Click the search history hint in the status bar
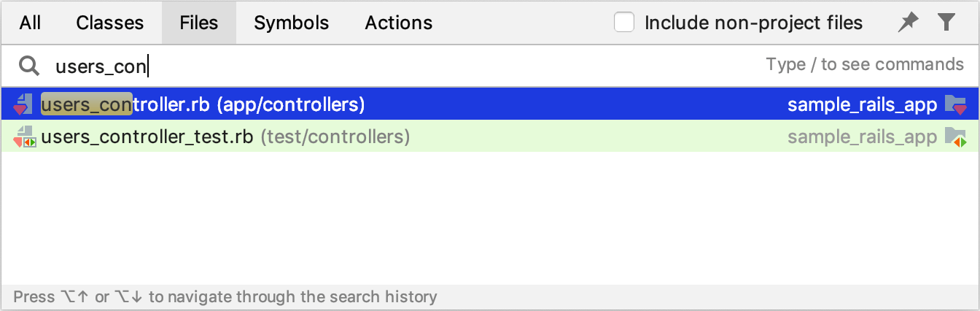This screenshot has height=311, width=980. tap(225, 297)
